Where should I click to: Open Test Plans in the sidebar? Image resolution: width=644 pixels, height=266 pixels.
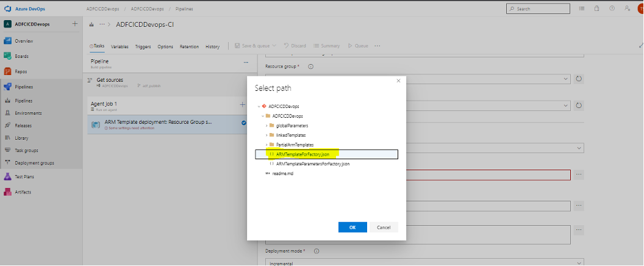pos(24,177)
